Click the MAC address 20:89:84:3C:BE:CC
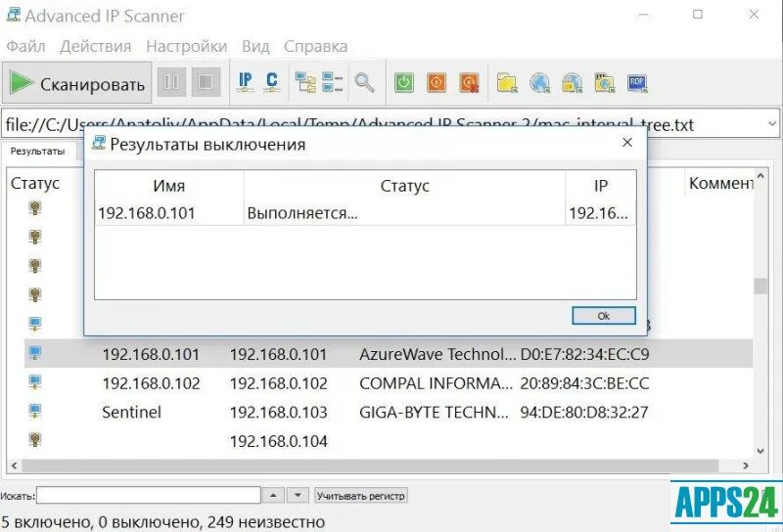Screen dimensions: 783x532 click(584, 383)
